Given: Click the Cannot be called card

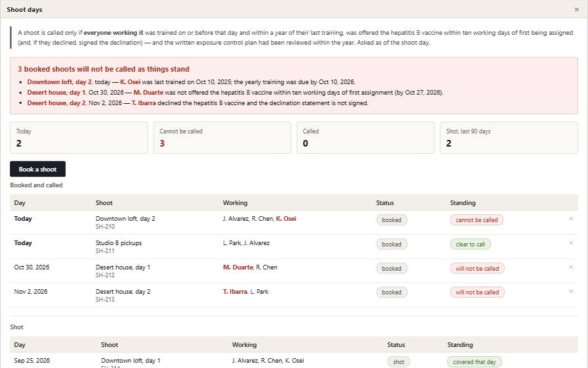Looking at the screenshot, I should click(222, 137).
